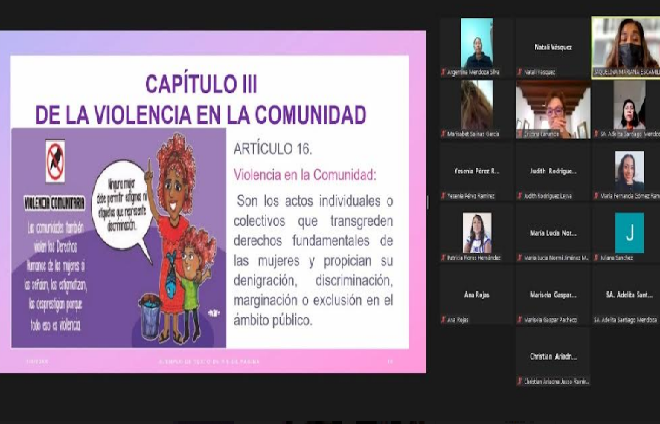Click Marisela Gaspar Pacheco's muted mic icon
This screenshot has height=424, width=660.
[520, 321]
